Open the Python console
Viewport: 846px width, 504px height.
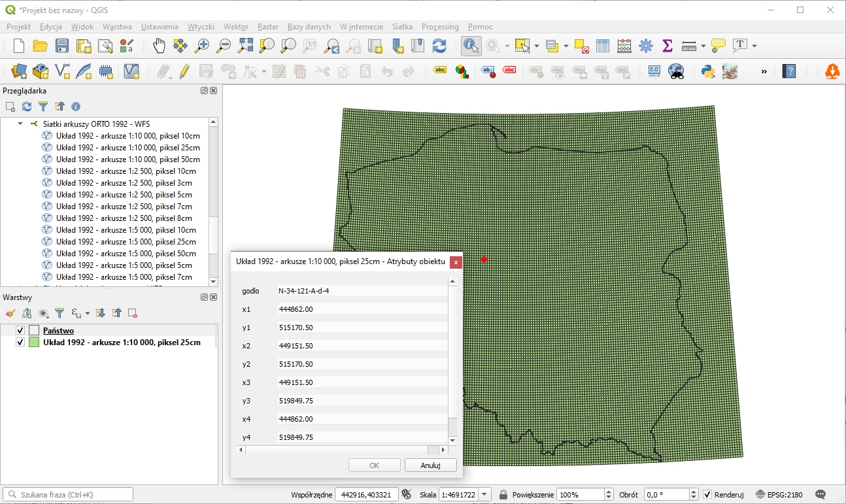click(708, 71)
